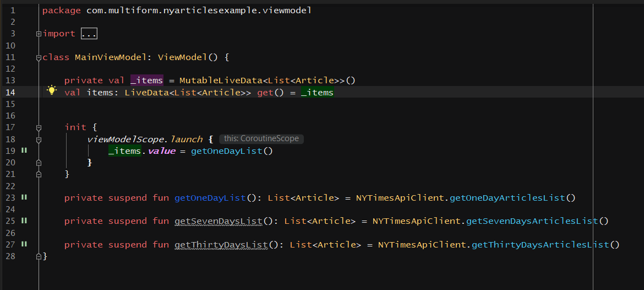This screenshot has height=290, width=644.
Task: Click NYTimesApiClient on line 27
Action: [x=422, y=245]
